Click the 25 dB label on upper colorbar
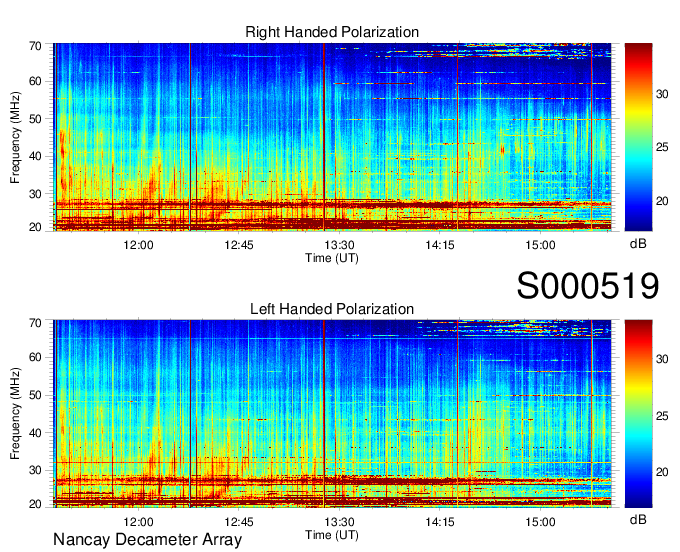The image size is (680, 552). 662,147
